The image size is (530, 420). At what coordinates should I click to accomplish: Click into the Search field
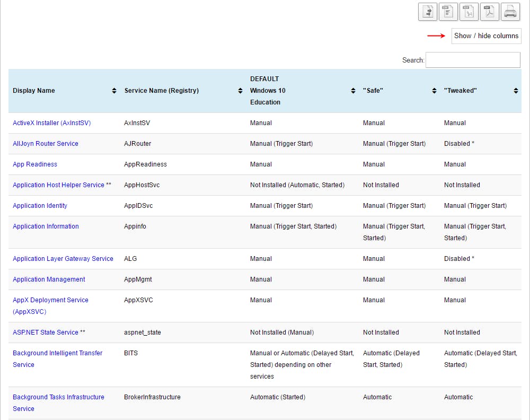[x=473, y=60]
